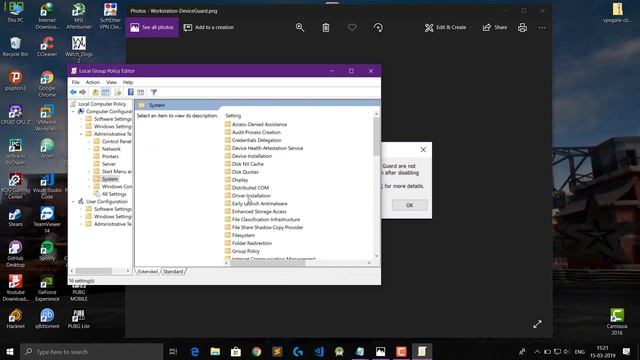The image size is (640, 360).
Task: Click the Filter funnel icon
Action: [x=154, y=92]
